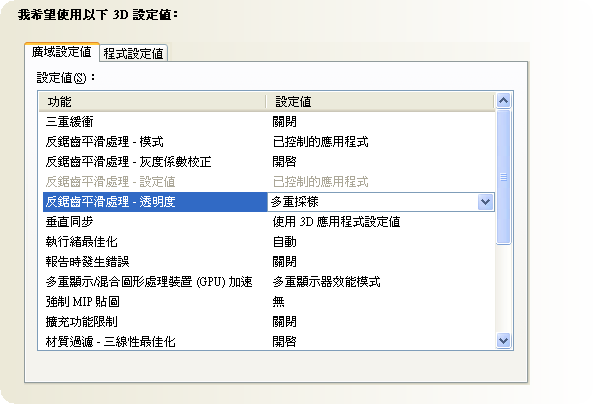This screenshot has height=405, width=594.
Task: Click 關閉 value of 三重緩衝
Action: coord(284,122)
